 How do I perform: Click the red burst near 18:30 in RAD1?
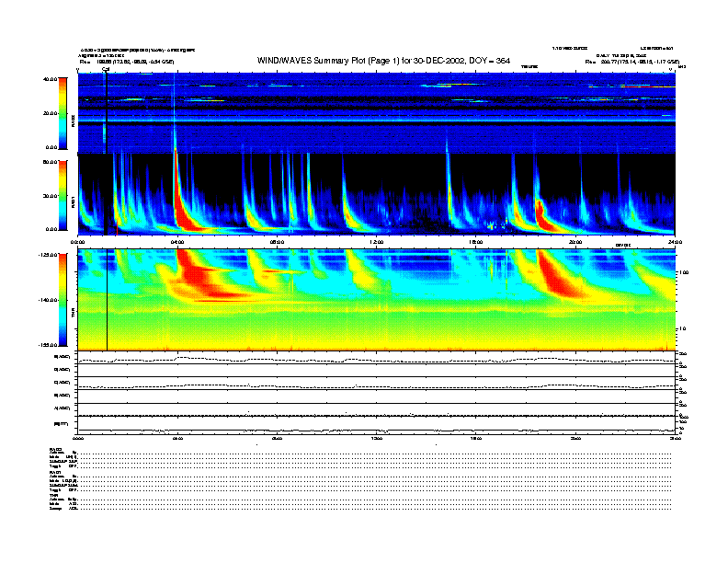pyautogui.click(x=544, y=215)
